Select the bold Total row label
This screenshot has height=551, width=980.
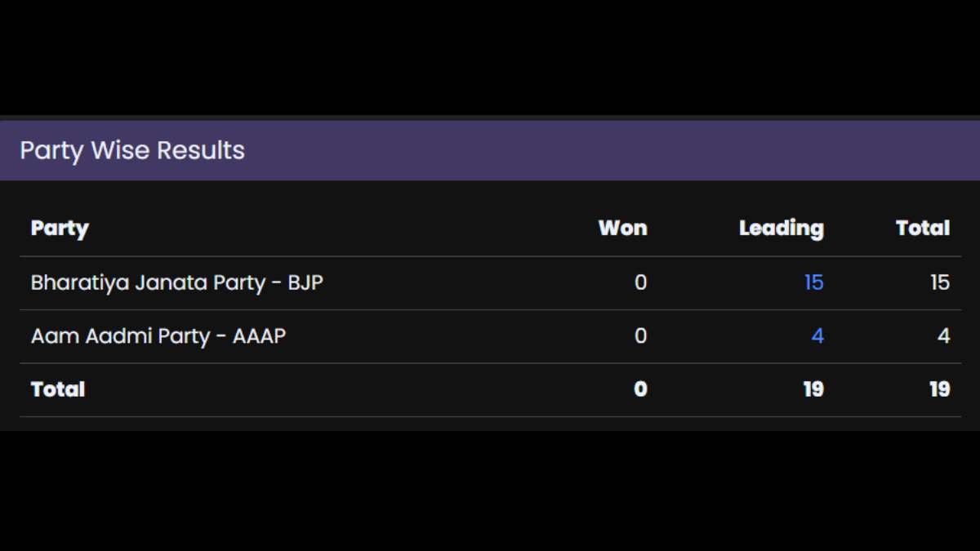(x=58, y=389)
